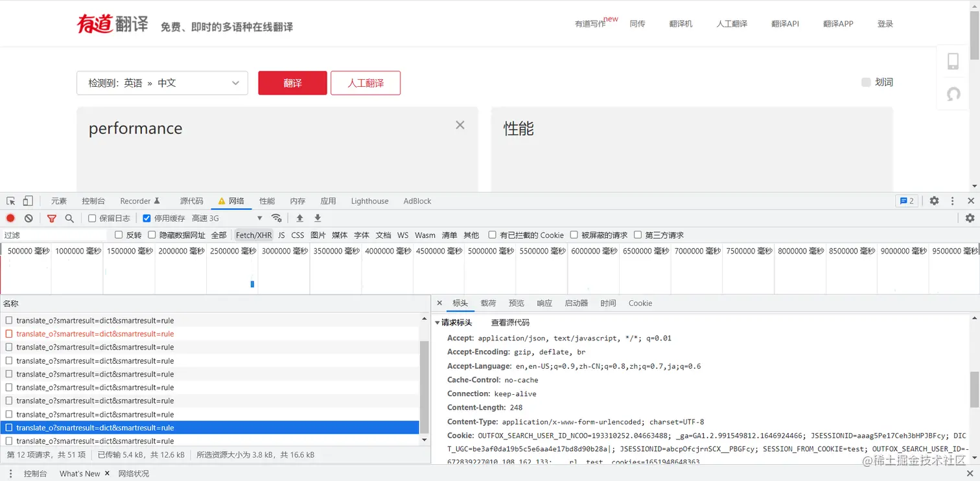The image size is (980, 481).
Task: Click the red 翻译 button
Action: 292,83
